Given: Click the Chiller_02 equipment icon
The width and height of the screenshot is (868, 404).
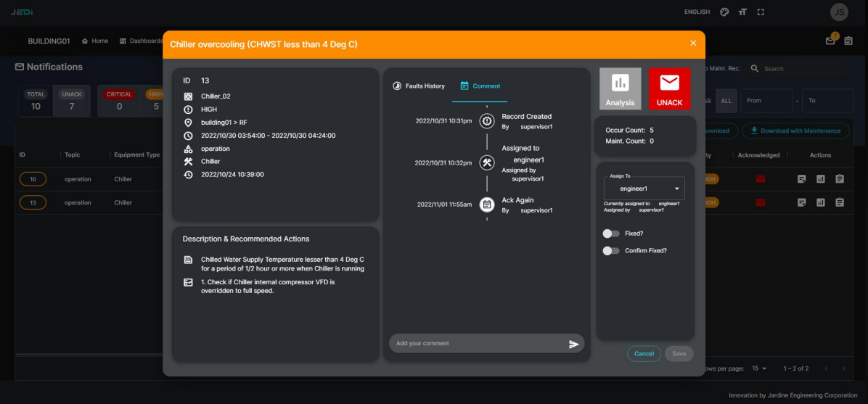Looking at the screenshot, I should click(188, 96).
